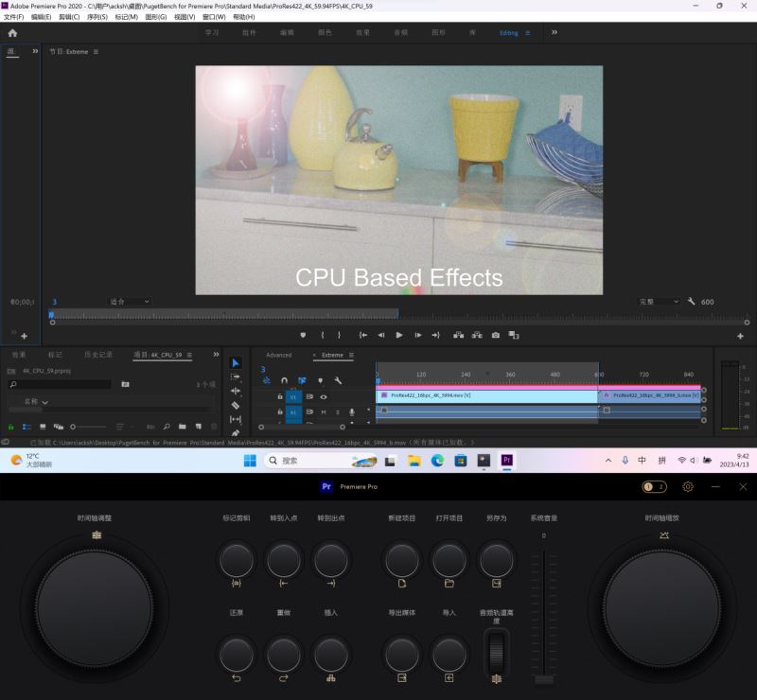Open the Windows Start menu
Image resolution: width=757 pixels, height=700 pixels.
(250, 461)
